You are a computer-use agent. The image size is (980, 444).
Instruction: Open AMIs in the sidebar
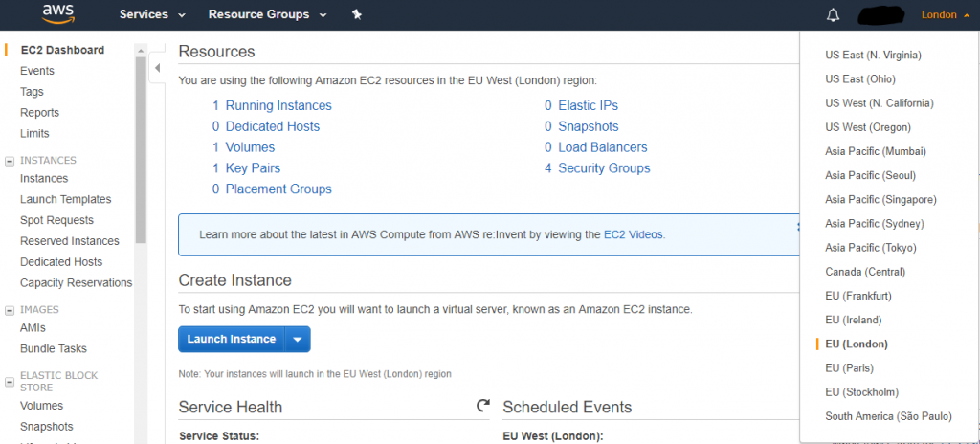pos(33,327)
